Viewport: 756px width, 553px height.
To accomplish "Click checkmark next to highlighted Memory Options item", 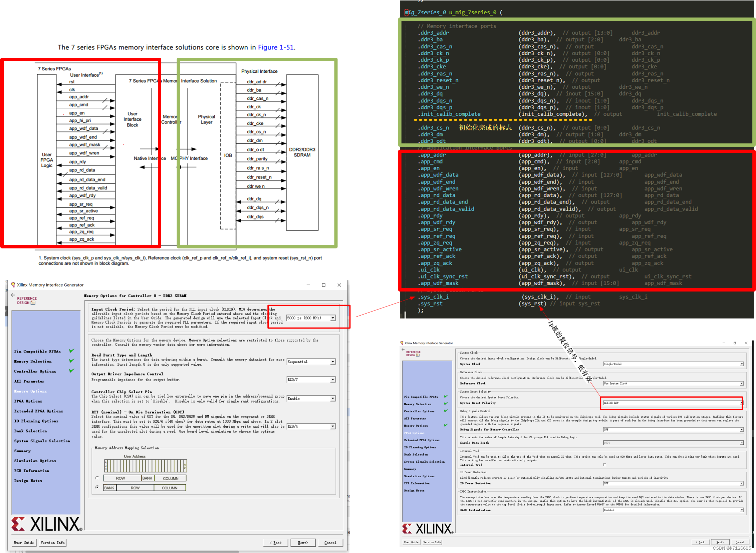I will 446,425.
